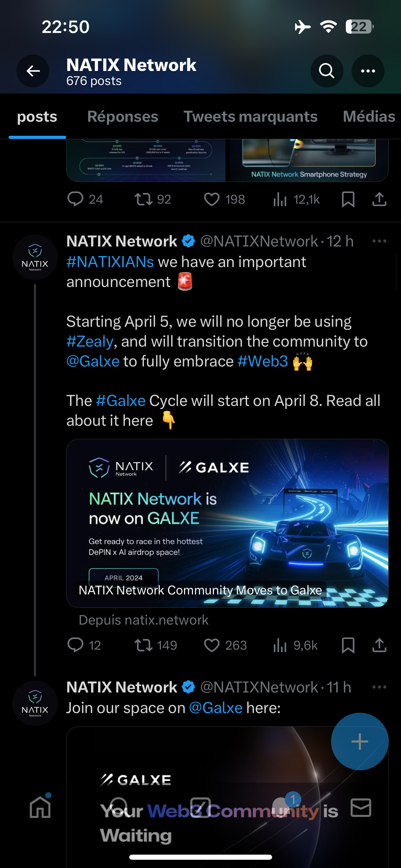
Task: Open the NATIX is now on GALXE card
Action: tap(227, 523)
